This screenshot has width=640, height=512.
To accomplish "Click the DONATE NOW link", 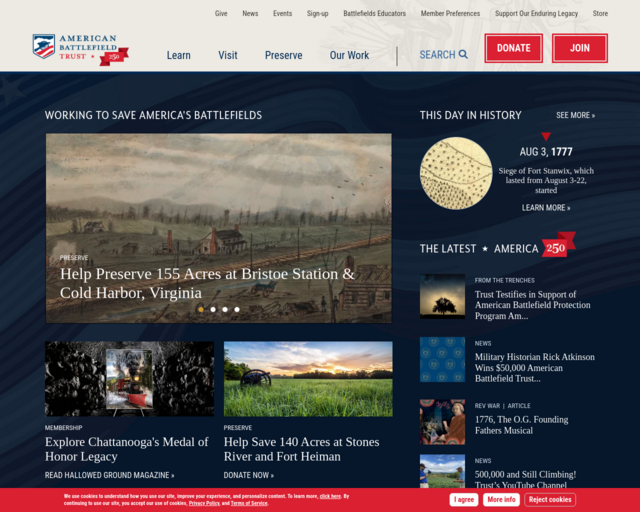I will (249, 475).
